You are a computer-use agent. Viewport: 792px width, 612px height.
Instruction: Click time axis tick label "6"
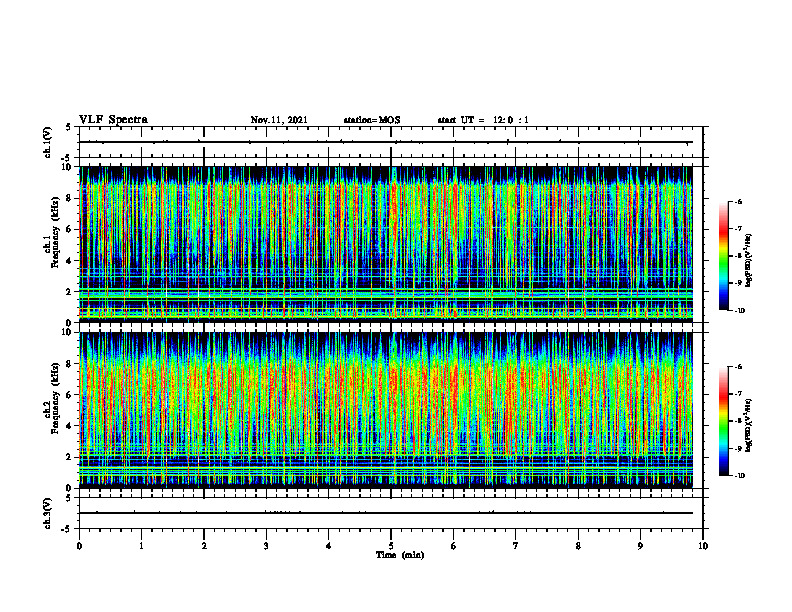454,546
